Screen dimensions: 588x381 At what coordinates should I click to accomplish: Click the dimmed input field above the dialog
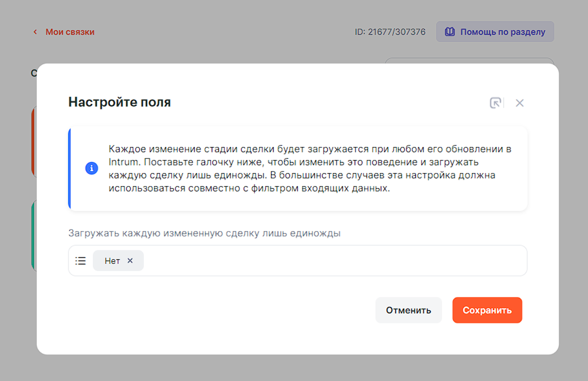tap(469, 60)
